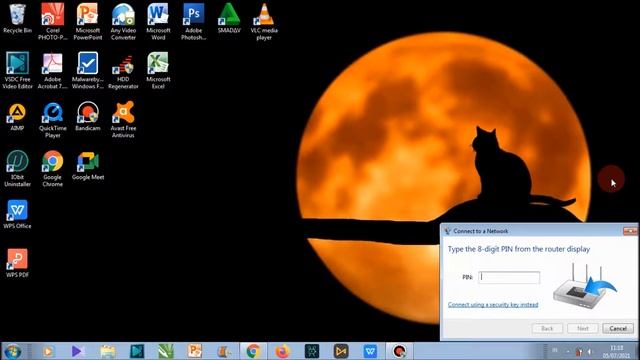The width and height of the screenshot is (640, 360).
Task: Close the Connect to a Network dialog
Action: click(x=630, y=231)
